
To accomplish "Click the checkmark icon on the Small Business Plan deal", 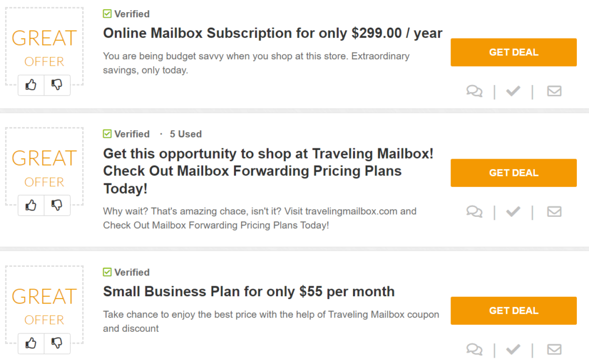I will point(513,349).
